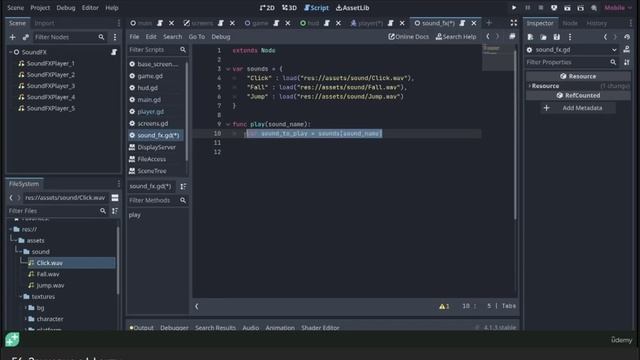This screenshot has height=360, width=640.
Task: Pause the running project
Action: (x=527, y=8)
